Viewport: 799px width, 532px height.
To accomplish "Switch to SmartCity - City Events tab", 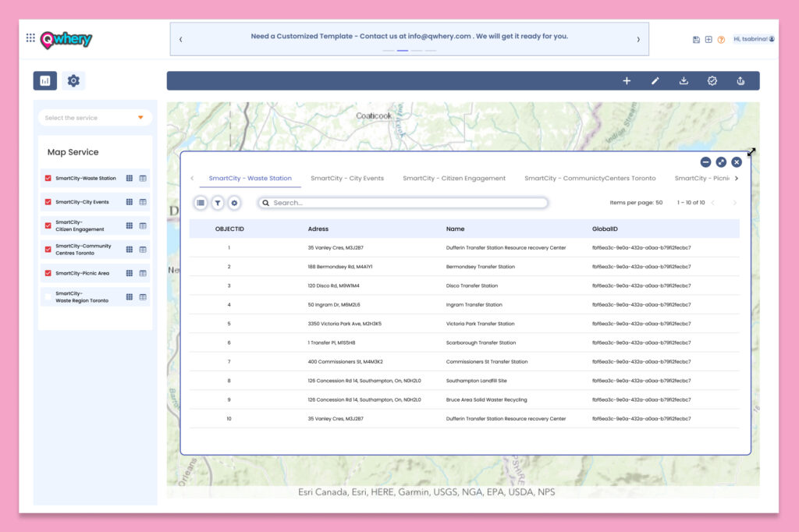I will pos(347,179).
